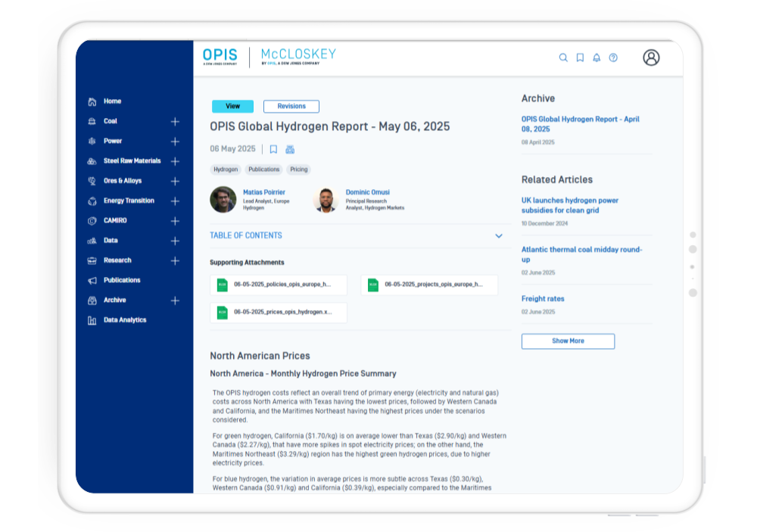
Task: Expand the Table of Contents chevron
Action: tap(499, 236)
